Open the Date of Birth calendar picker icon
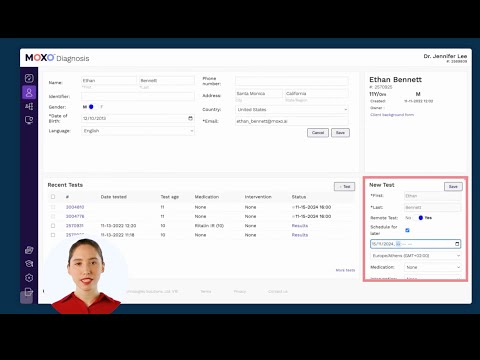This screenshot has width=480, height=360. point(190,118)
